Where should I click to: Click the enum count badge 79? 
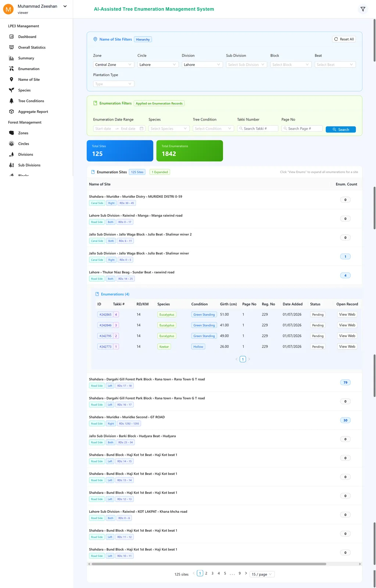345,383
